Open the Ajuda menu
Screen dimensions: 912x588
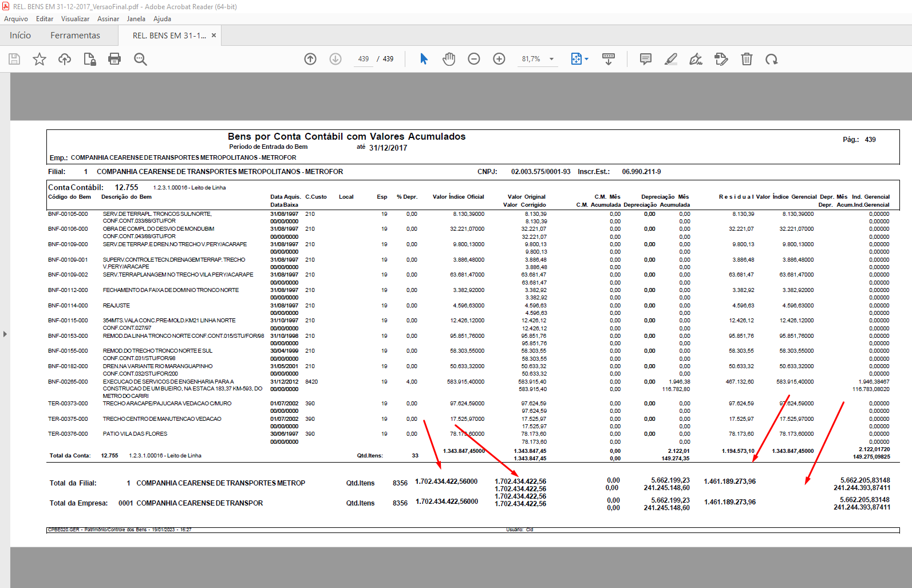click(162, 19)
